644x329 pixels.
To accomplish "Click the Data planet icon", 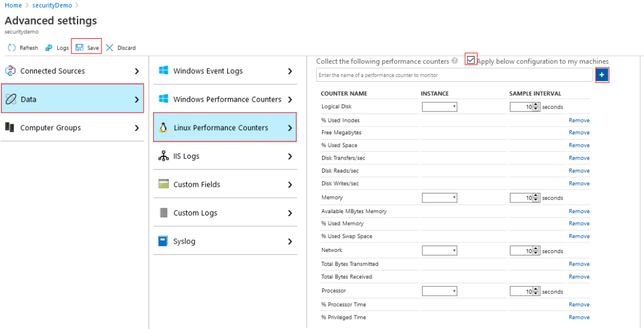I will point(10,99).
